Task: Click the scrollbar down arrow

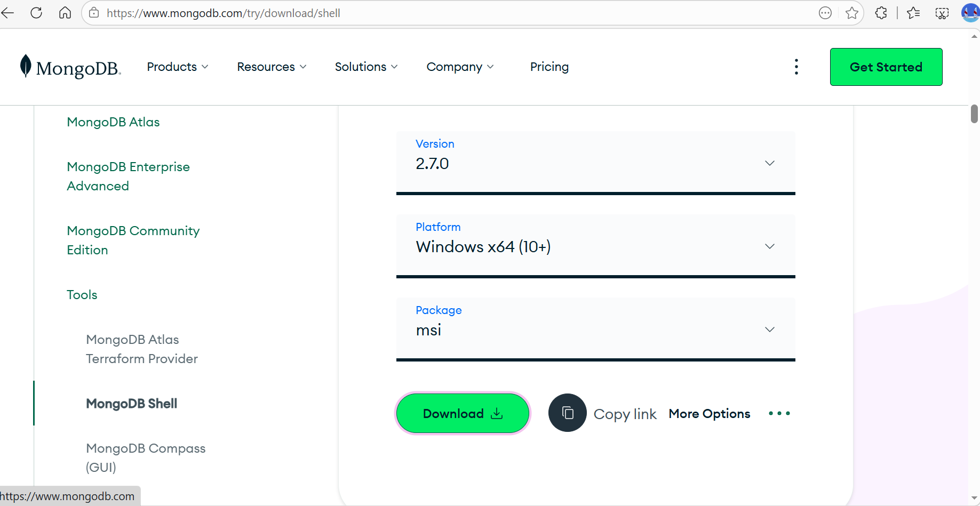Action: pos(974,498)
